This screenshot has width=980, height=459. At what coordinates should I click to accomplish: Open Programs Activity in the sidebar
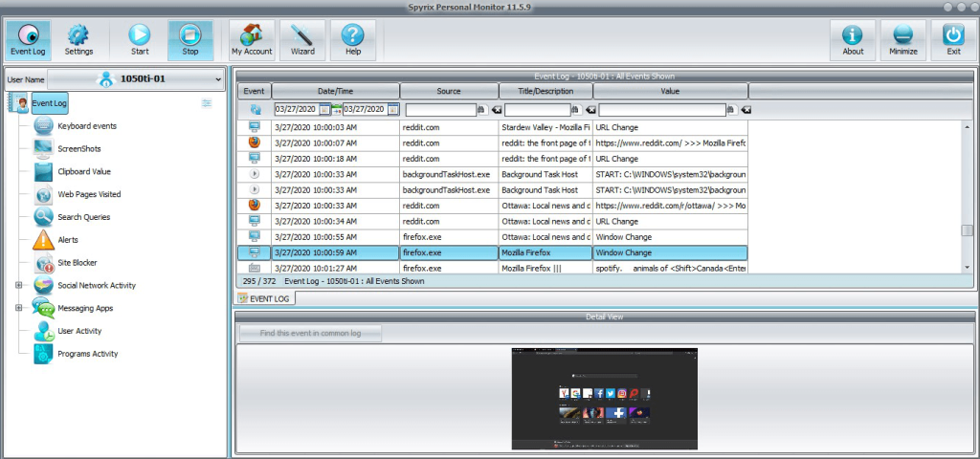[x=87, y=354]
